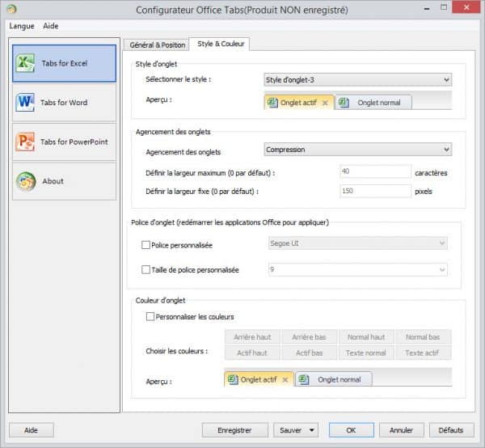The image size is (485, 448).
Task: Open font size 9 dropdown
Action: coord(358,269)
